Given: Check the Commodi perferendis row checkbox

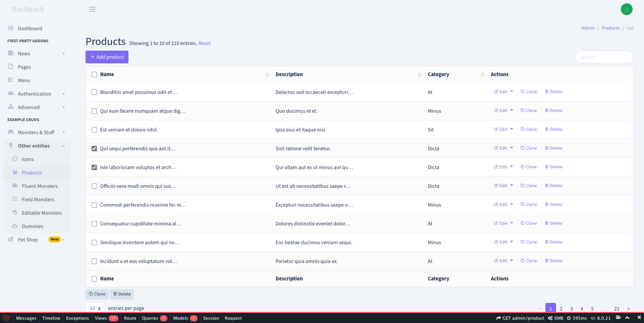Looking at the screenshot, I should click(x=94, y=205).
